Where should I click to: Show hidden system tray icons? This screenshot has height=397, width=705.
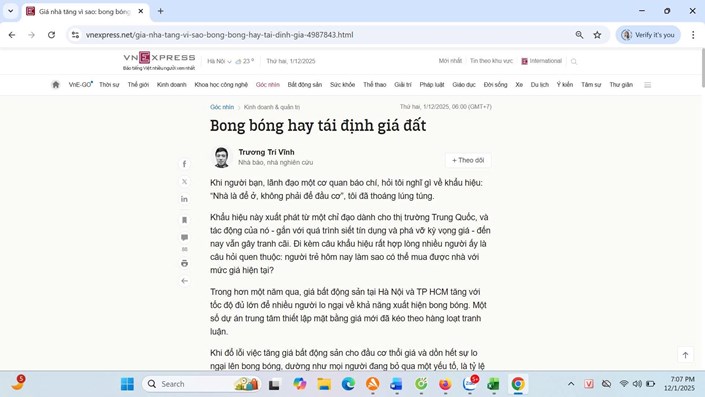pos(571,384)
